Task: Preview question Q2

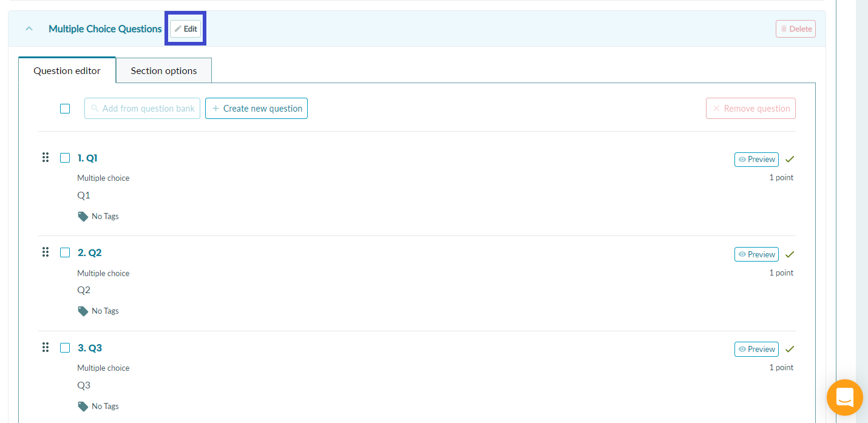Action: click(x=756, y=254)
